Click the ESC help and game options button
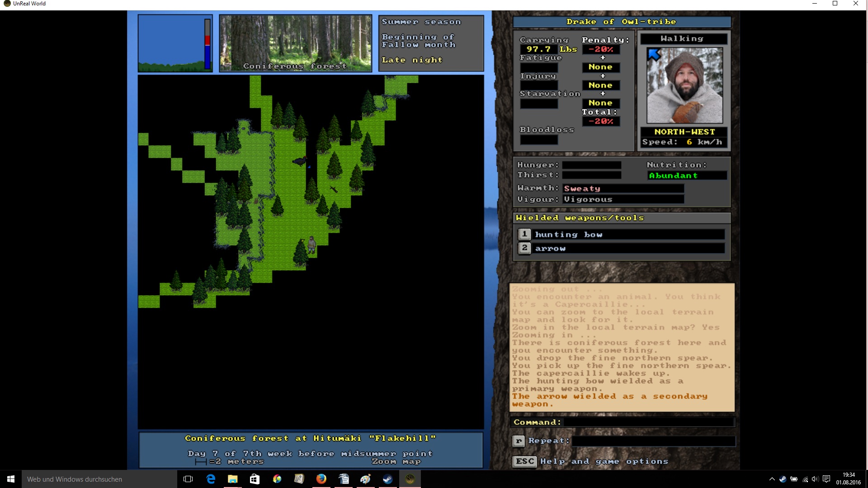 click(x=524, y=461)
